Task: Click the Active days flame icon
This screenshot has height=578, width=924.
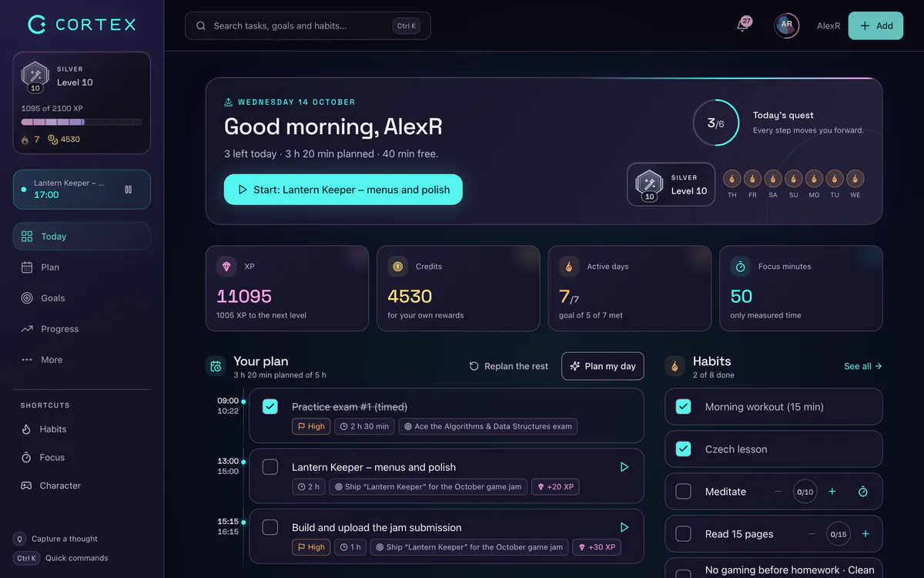Action: coord(569,267)
